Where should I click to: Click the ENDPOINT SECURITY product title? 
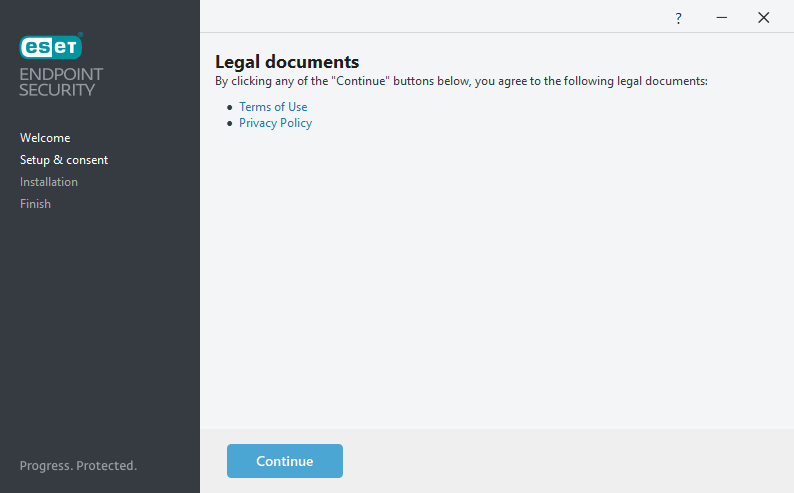(61, 82)
